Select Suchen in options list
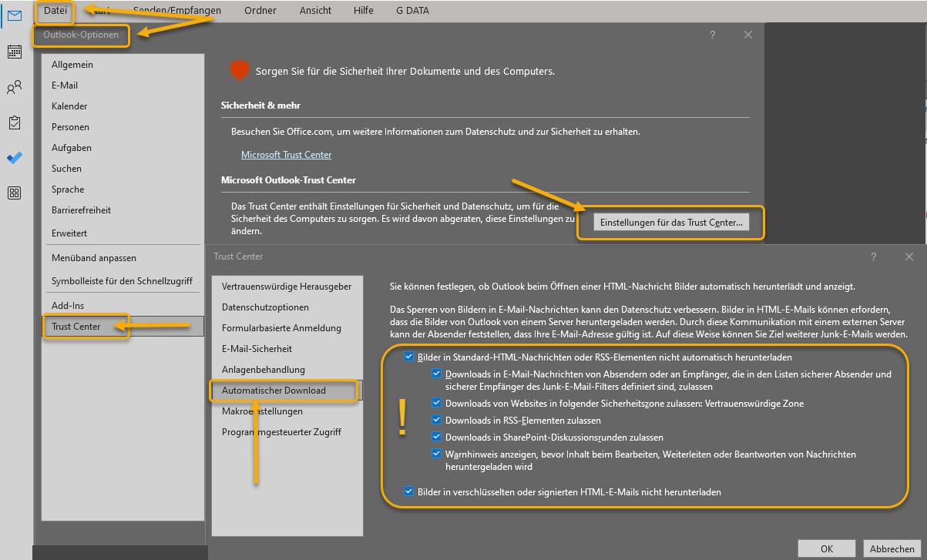The image size is (927, 560). tap(123, 169)
